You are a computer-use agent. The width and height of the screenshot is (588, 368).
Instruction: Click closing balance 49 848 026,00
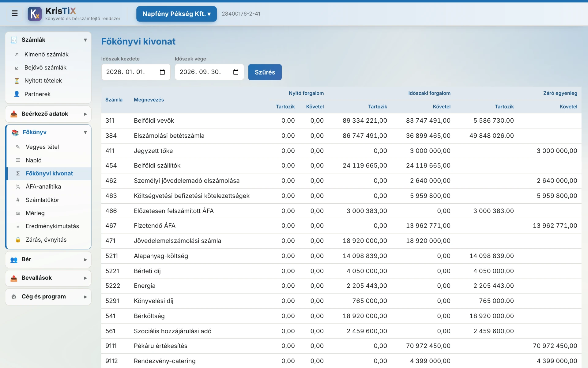(x=492, y=136)
